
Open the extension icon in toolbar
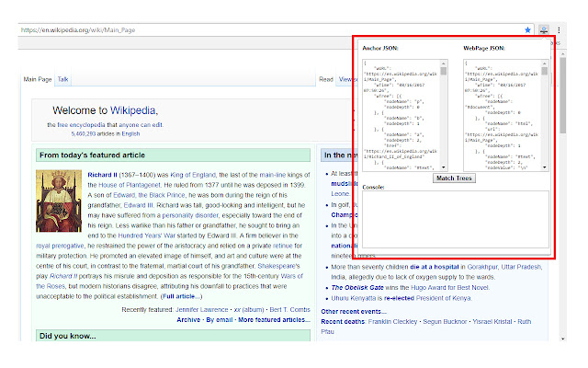tap(544, 29)
